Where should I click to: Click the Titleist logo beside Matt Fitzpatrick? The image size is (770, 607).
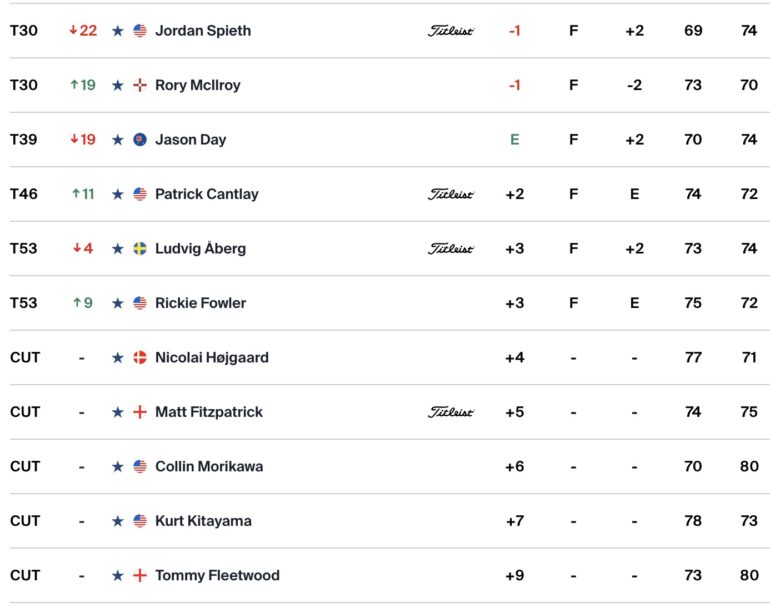click(x=450, y=412)
